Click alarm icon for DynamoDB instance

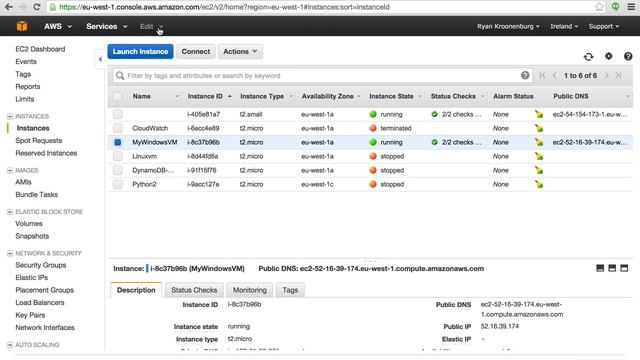tap(539, 170)
